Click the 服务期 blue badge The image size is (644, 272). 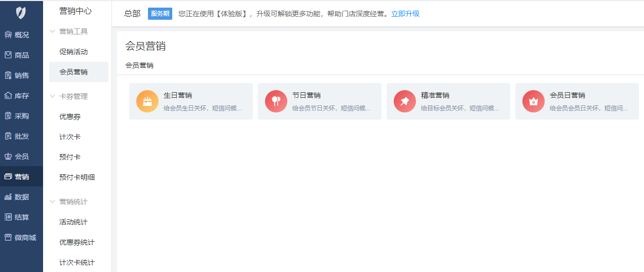click(160, 14)
